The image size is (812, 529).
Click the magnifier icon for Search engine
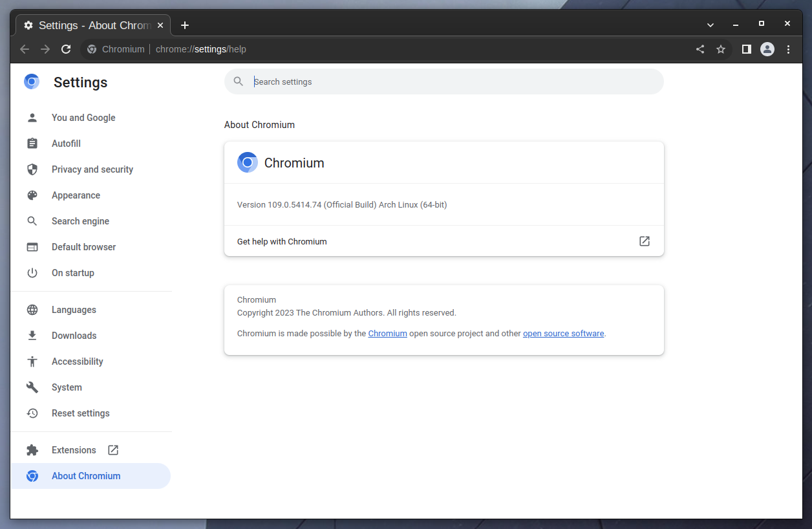[x=32, y=221]
